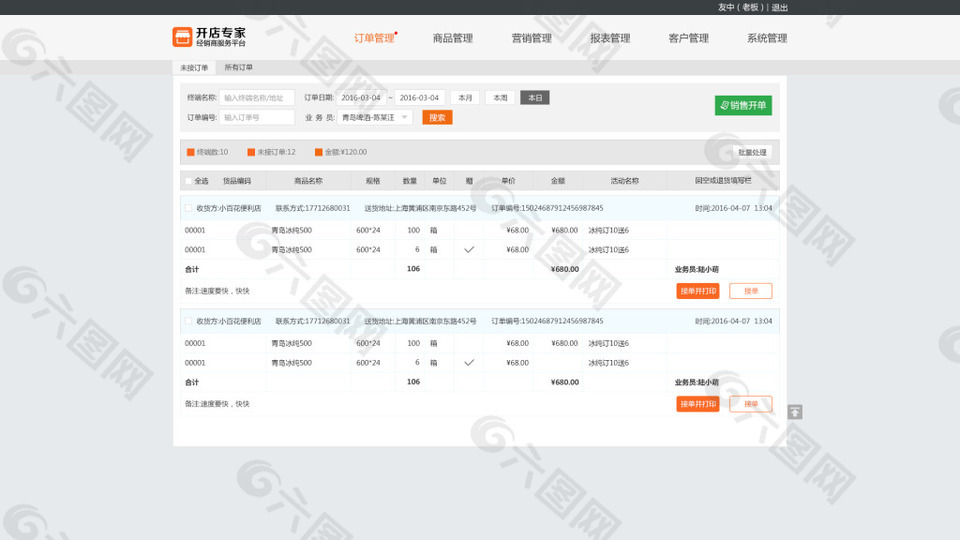Open the 订单管理 menu
Image resolution: width=960 pixels, height=540 pixels.
374,38
